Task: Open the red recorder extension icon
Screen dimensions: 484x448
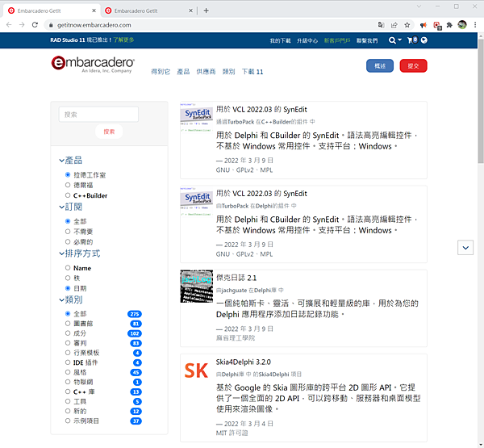Action: [x=436, y=25]
